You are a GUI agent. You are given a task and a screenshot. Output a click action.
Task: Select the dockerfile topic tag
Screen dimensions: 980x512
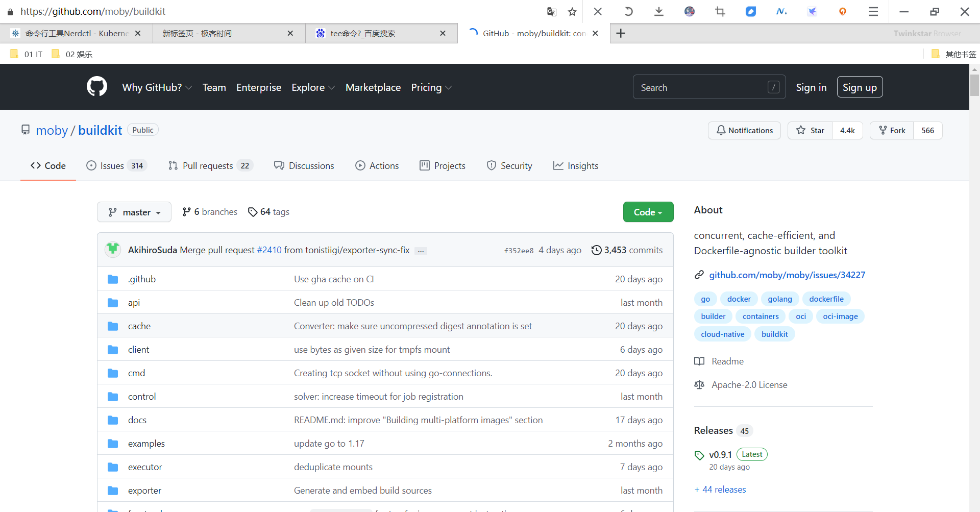tap(826, 299)
